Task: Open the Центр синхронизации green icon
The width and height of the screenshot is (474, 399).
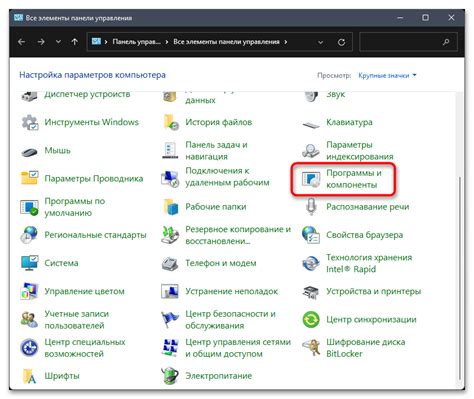Action: pyautogui.click(x=311, y=319)
